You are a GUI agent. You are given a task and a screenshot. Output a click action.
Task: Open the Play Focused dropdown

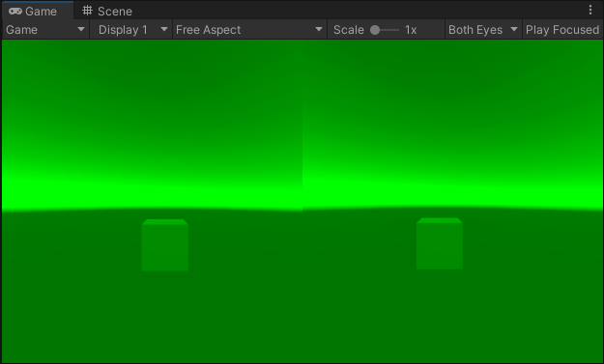pyautogui.click(x=562, y=30)
